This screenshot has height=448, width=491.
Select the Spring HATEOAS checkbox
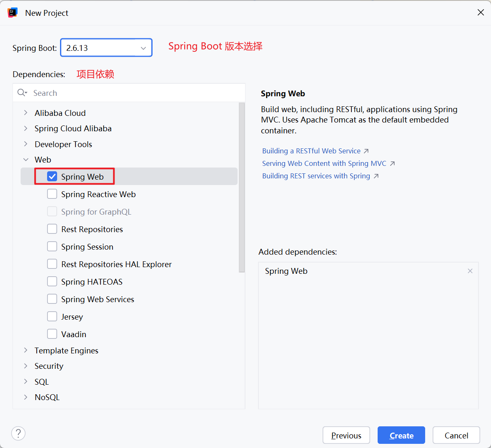[x=52, y=282]
